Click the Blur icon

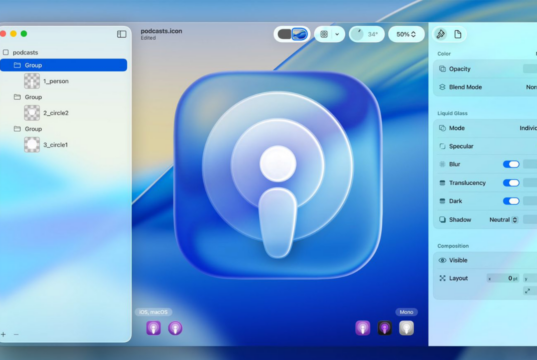point(442,164)
